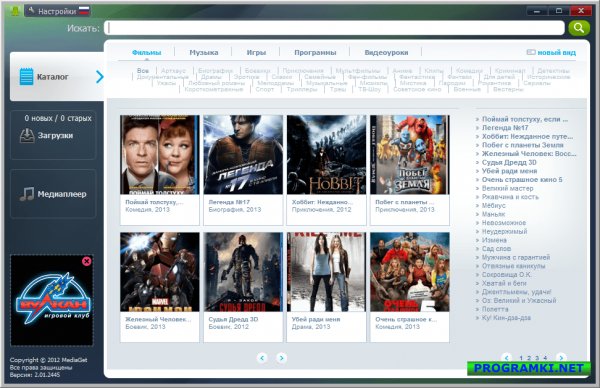Go to previous page in list pagination
This screenshot has height=388, width=600.
[x=506, y=358]
